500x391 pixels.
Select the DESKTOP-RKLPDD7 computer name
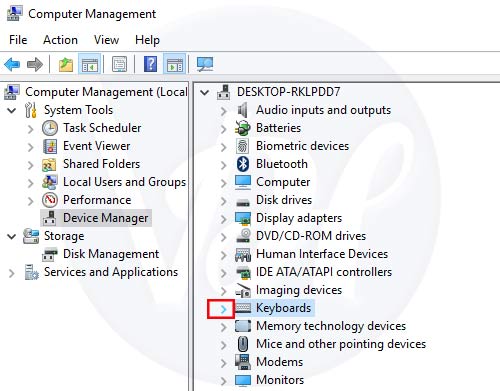(x=288, y=92)
